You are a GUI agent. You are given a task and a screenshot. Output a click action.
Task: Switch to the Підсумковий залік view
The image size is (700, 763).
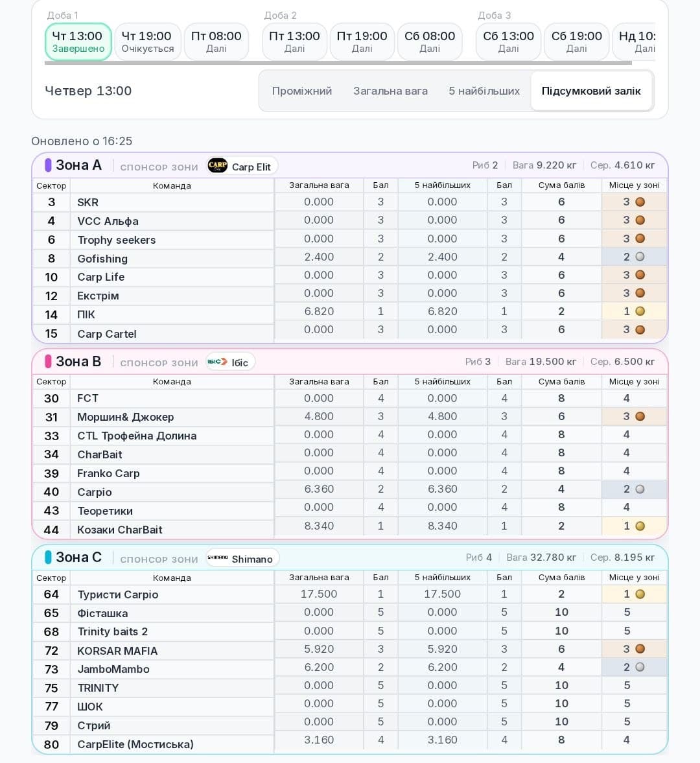click(591, 91)
